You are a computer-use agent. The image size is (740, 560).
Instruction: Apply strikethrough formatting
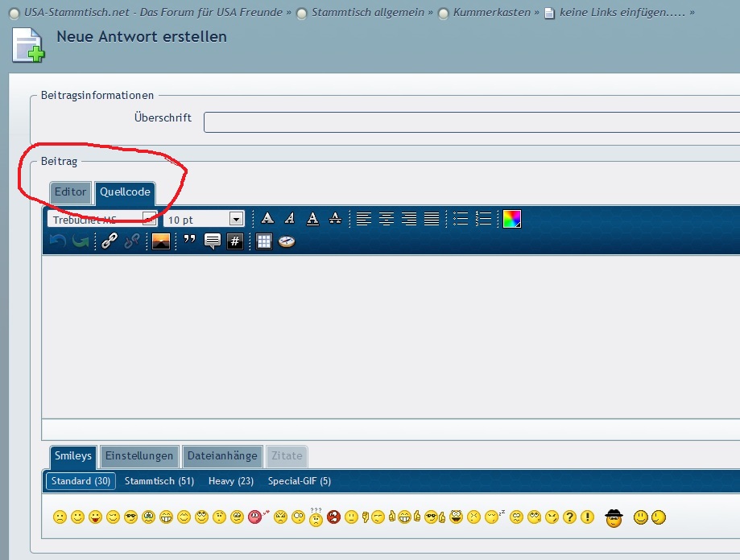(335, 219)
